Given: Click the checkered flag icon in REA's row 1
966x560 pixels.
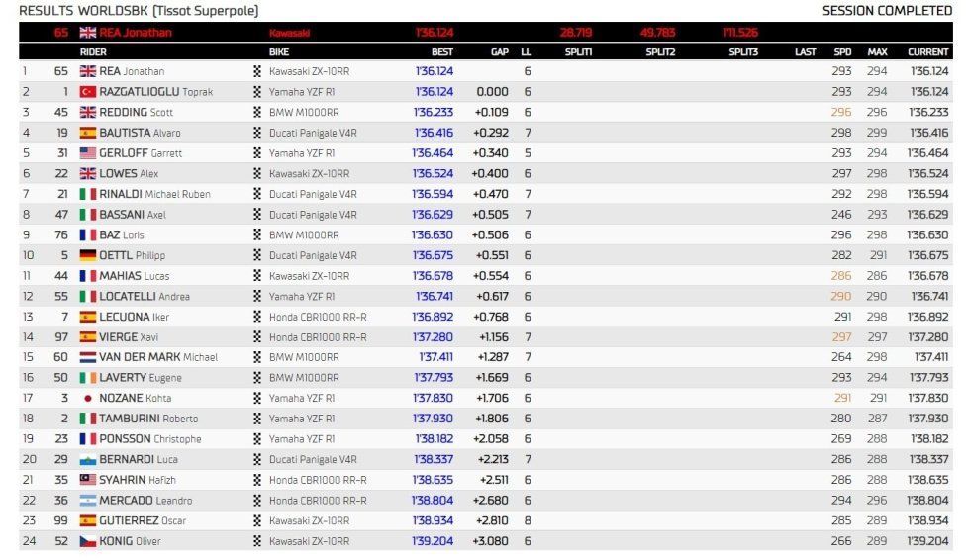Looking at the screenshot, I should click(x=257, y=71).
